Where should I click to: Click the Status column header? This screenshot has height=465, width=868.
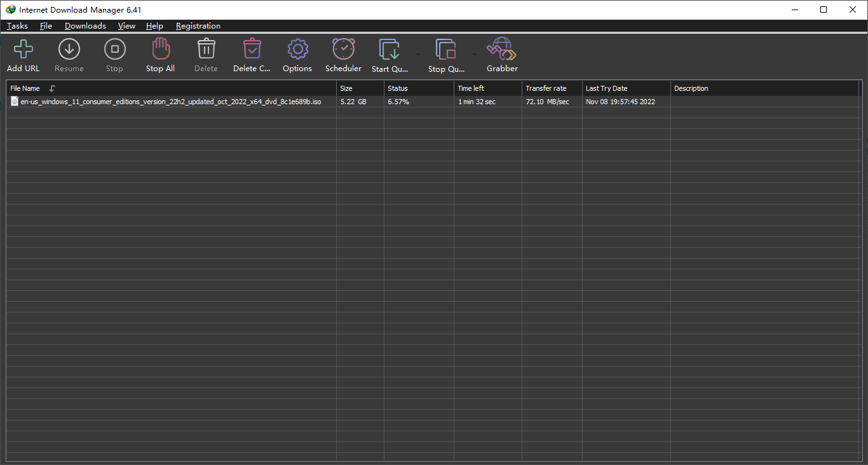(398, 88)
